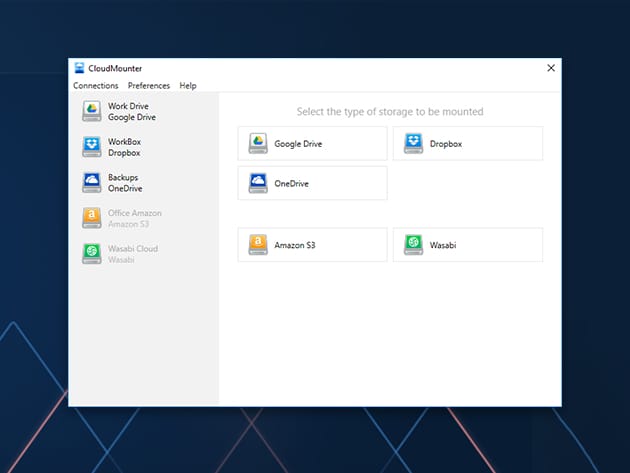Click the CloudMounter app icon in title bar
This screenshot has width=630, height=473.
pyautogui.click(x=78, y=68)
